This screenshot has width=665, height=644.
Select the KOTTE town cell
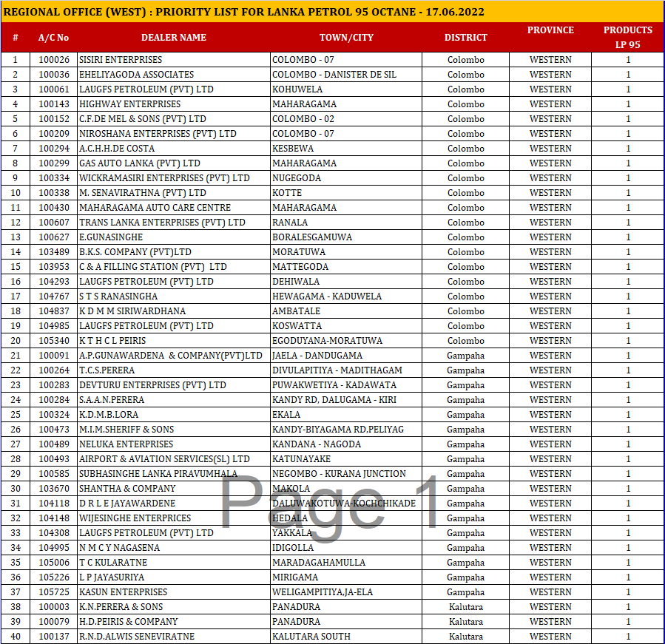click(x=346, y=193)
